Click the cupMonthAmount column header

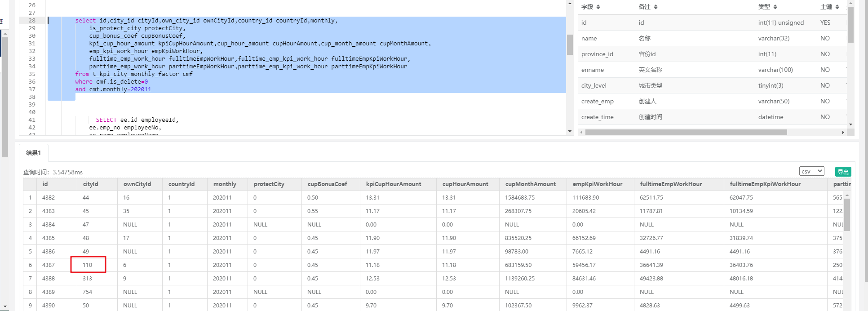(x=533, y=184)
